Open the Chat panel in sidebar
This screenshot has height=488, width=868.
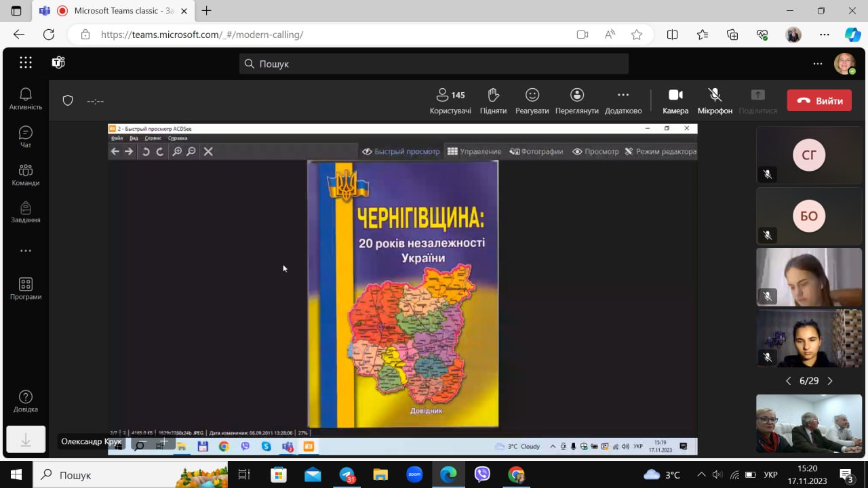coord(26,137)
